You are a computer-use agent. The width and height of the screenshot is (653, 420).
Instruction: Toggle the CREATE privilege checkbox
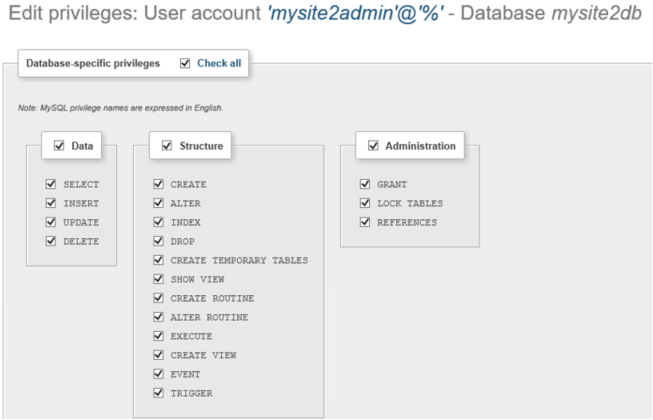point(158,185)
